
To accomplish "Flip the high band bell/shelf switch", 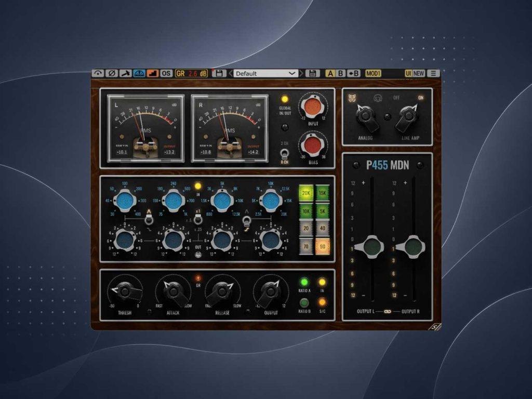I will point(247,222).
